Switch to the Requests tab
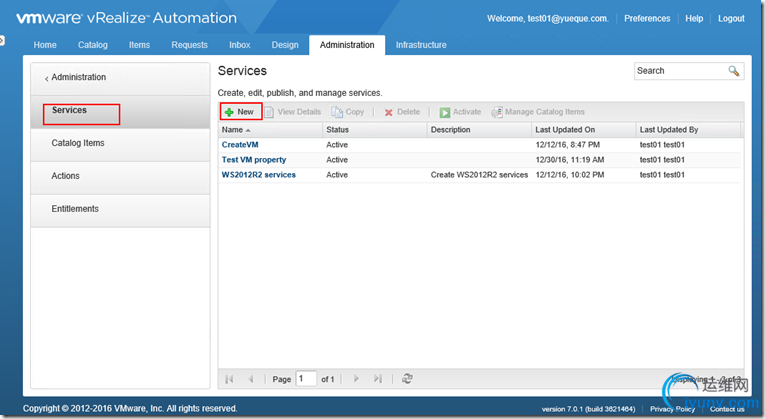Image resolution: width=765 pixels, height=419 pixels. pyautogui.click(x=189, y=45)
